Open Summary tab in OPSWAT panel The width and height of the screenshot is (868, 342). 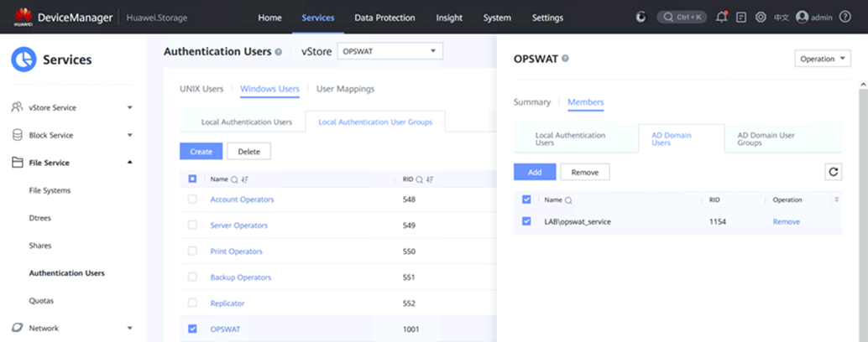(x=532, y=102)
